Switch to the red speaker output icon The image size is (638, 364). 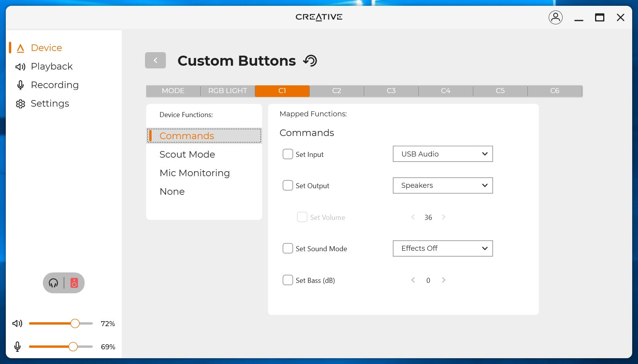coord(74,283)
